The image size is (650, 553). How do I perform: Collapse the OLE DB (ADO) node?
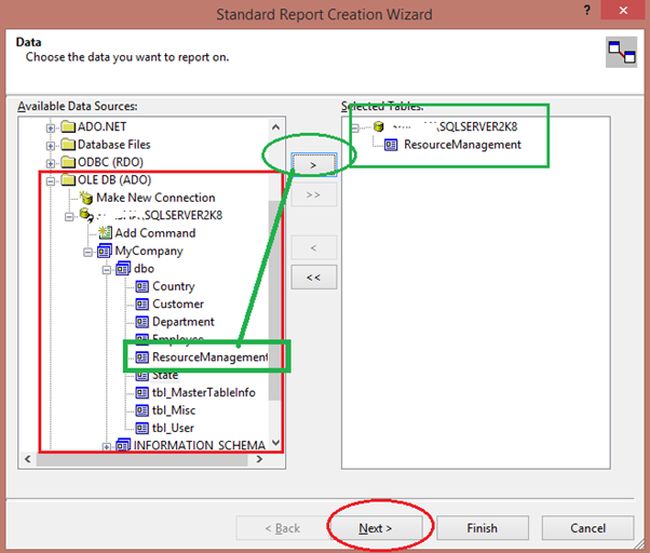(50, 181)
